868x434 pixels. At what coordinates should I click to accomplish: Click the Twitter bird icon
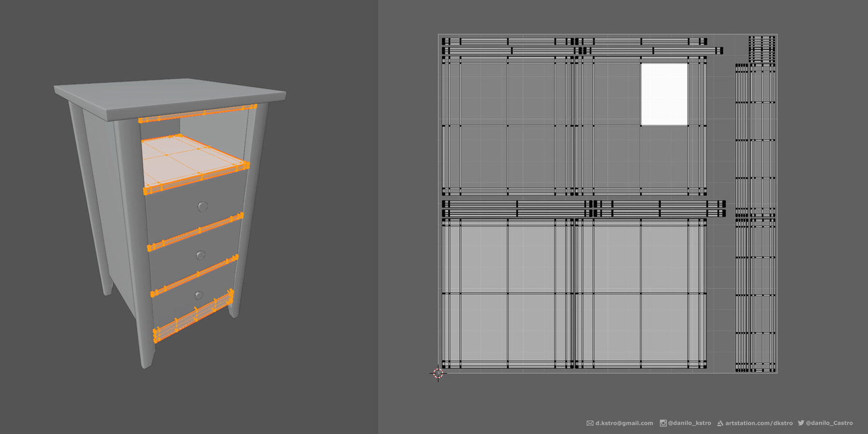pyautogui.click(x=801, y=423)
